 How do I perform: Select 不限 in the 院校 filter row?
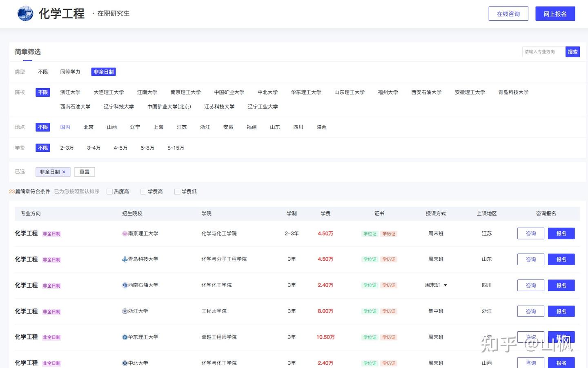[x=43, y=93]
